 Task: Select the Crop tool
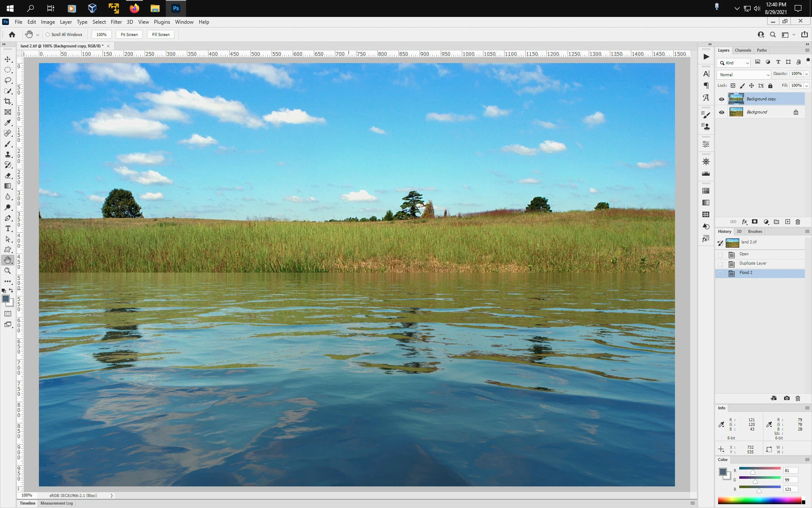click(8, 102)
